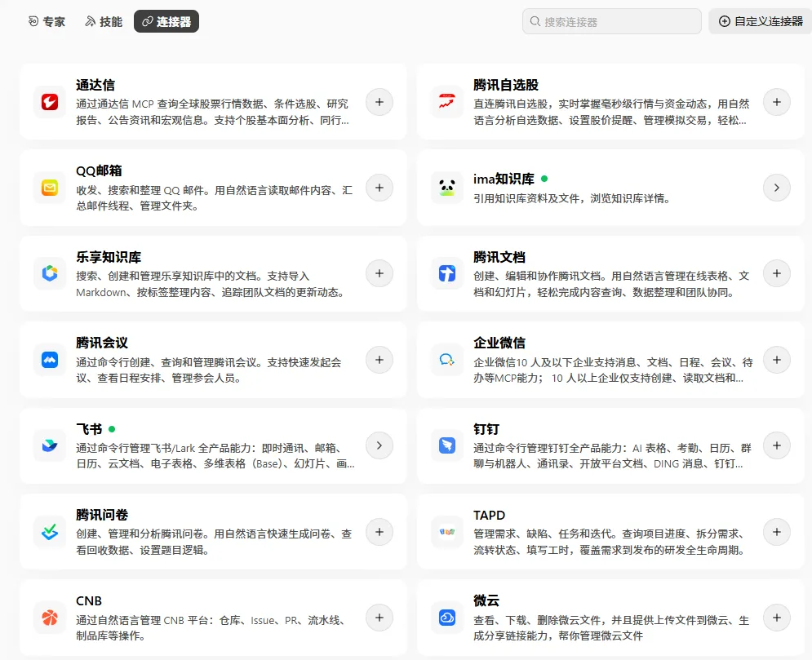The height and width of the screenshot is (660, 812).
Task: Select the 连接器 tab
Action: click(x=166, y=21)
